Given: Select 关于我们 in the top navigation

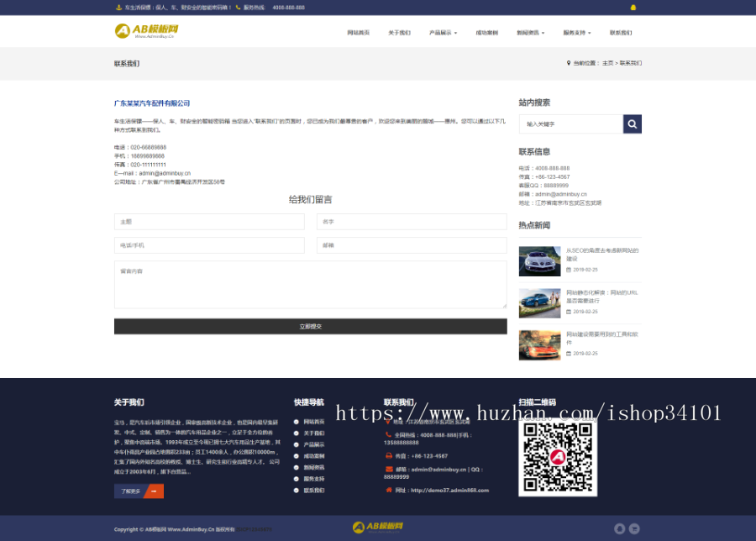Looking at the screenshot, I should 398,32.
